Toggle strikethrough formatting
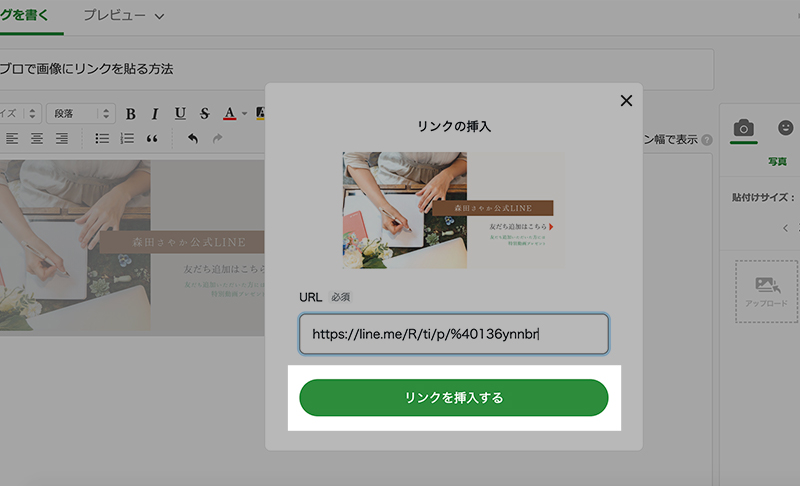This screenshot has height=486, width=800. click(205, 114)
